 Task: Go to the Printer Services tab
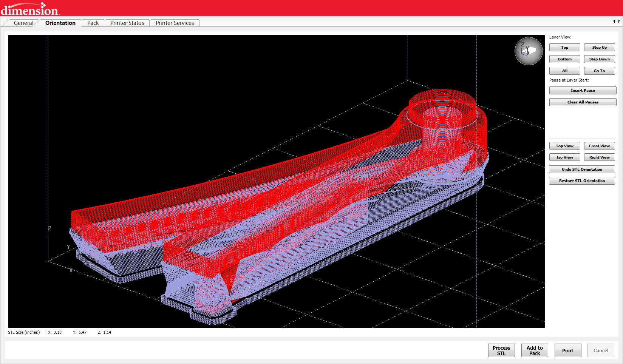tap(175, 23)
